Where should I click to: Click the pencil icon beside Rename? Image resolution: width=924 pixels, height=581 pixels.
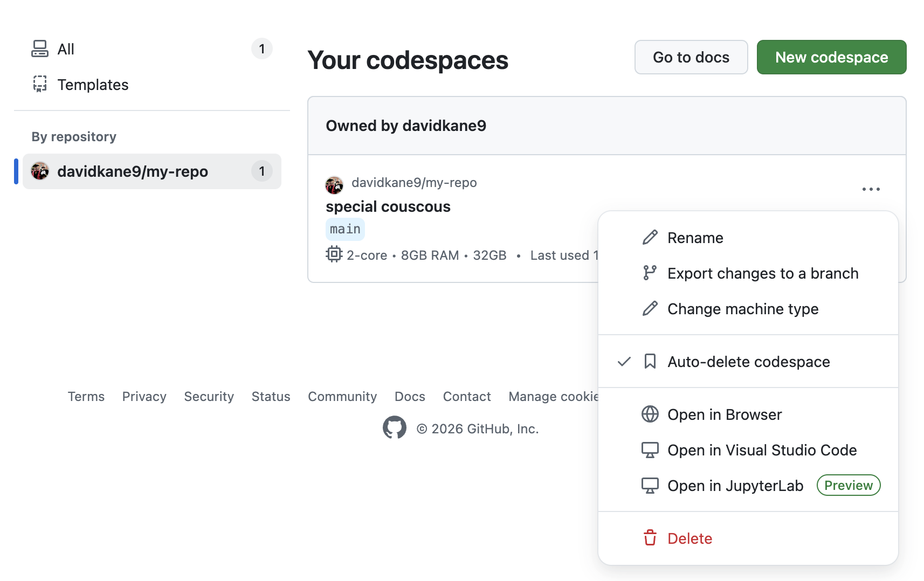click(x=650, y=238)
